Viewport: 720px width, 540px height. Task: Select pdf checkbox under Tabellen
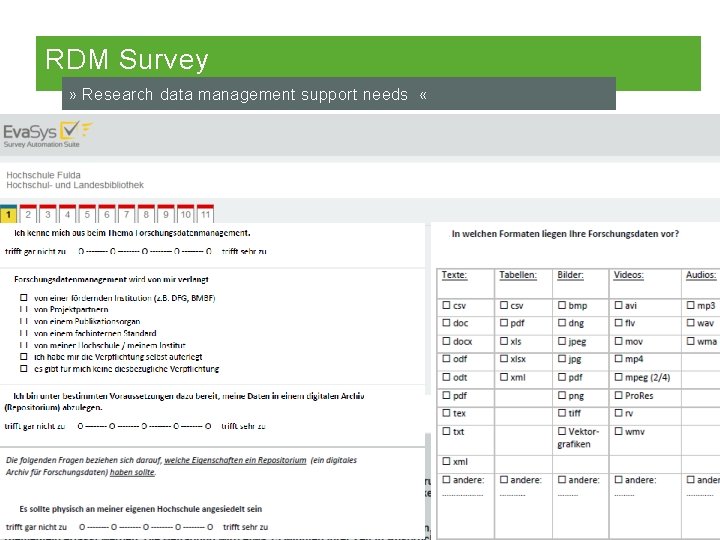[x=504, y=322]
